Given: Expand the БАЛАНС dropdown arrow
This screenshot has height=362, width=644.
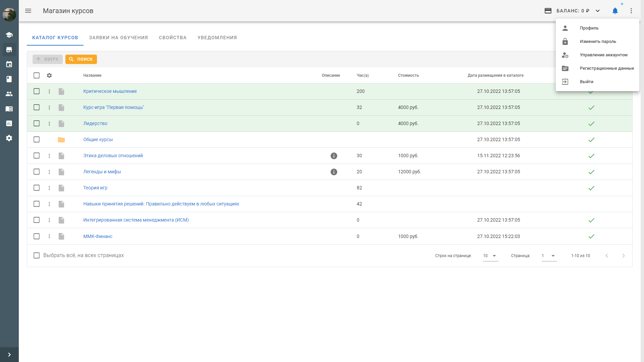Looking at the screenshot, I should click(x=598, y=11).
